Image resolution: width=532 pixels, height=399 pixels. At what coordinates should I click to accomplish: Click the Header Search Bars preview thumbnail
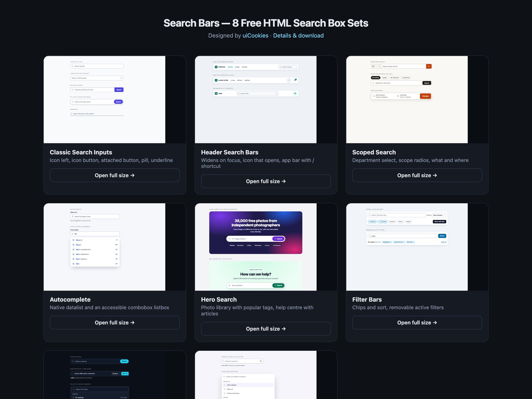click(266, 100)
